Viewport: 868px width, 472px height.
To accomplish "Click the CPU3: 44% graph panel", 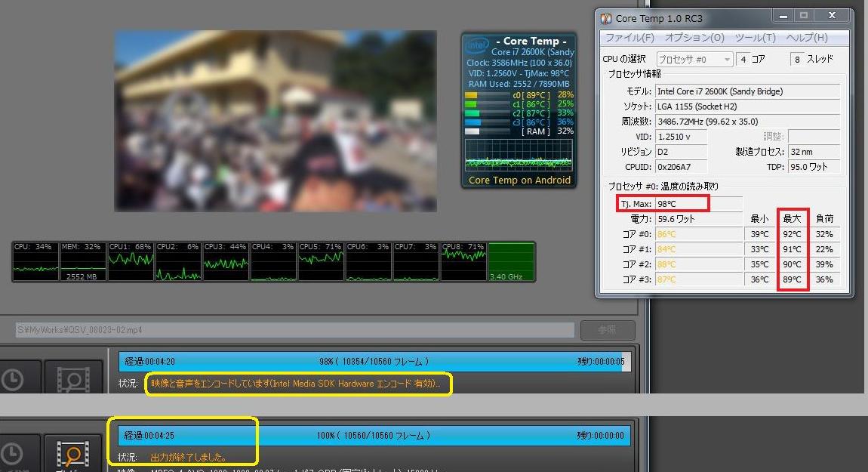I will click(x=226, y=261).
